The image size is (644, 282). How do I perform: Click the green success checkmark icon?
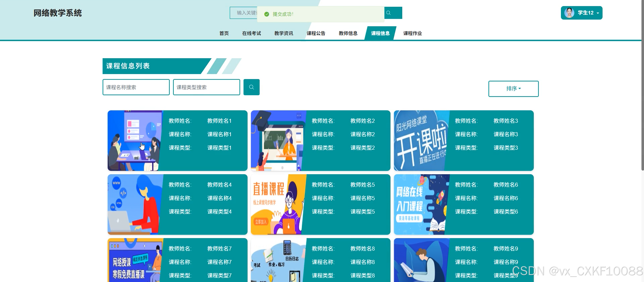(266, 14)
